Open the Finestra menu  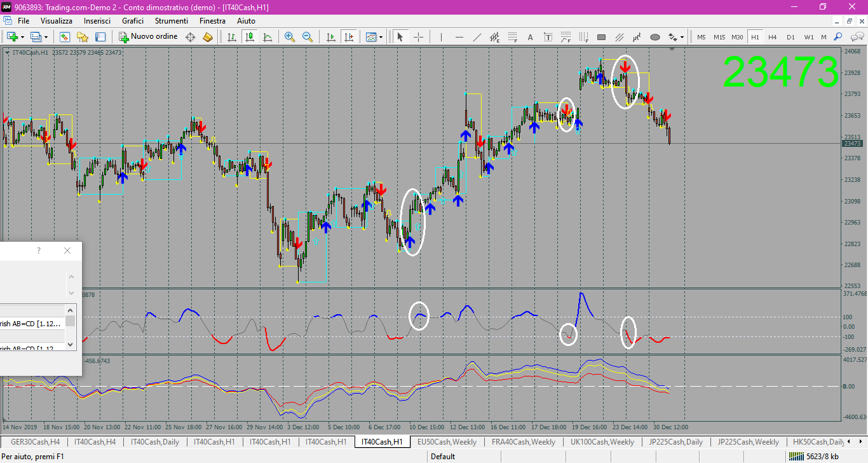tap(212, 21)
